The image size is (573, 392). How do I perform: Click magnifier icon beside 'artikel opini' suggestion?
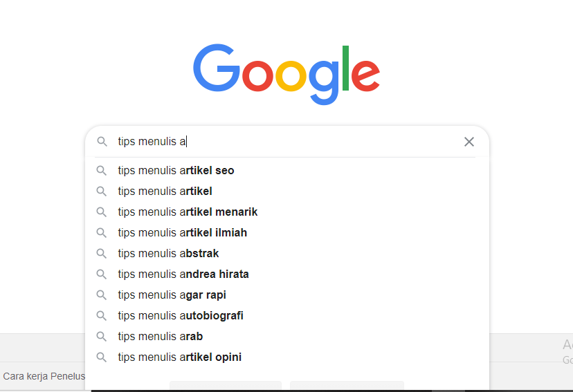[102, 357]
